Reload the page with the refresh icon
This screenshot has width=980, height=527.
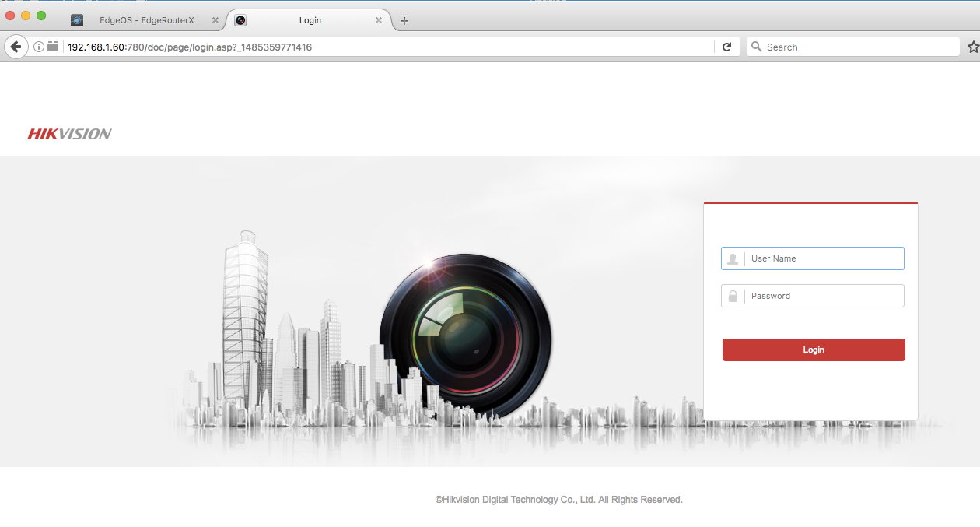tap(726, 47)
